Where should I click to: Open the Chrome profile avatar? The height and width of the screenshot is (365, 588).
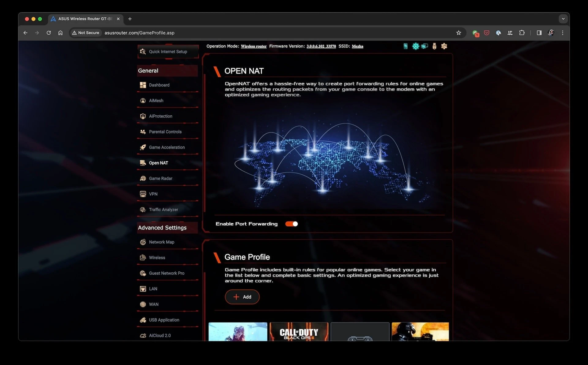(551, 33)
